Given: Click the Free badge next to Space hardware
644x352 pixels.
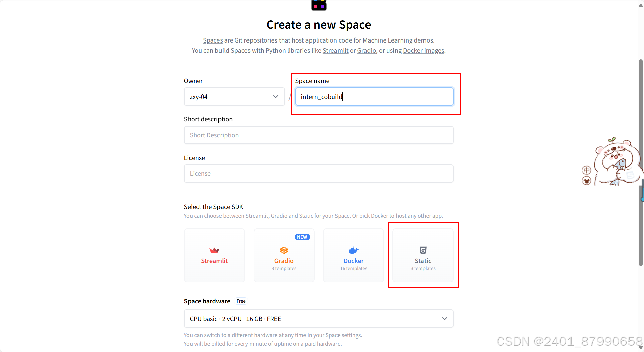Looking at the screenshot, I should pos(241,301).
